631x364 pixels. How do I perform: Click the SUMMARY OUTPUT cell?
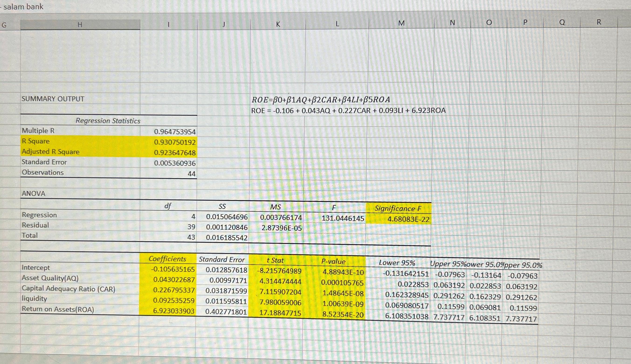[x=52, y=98]
